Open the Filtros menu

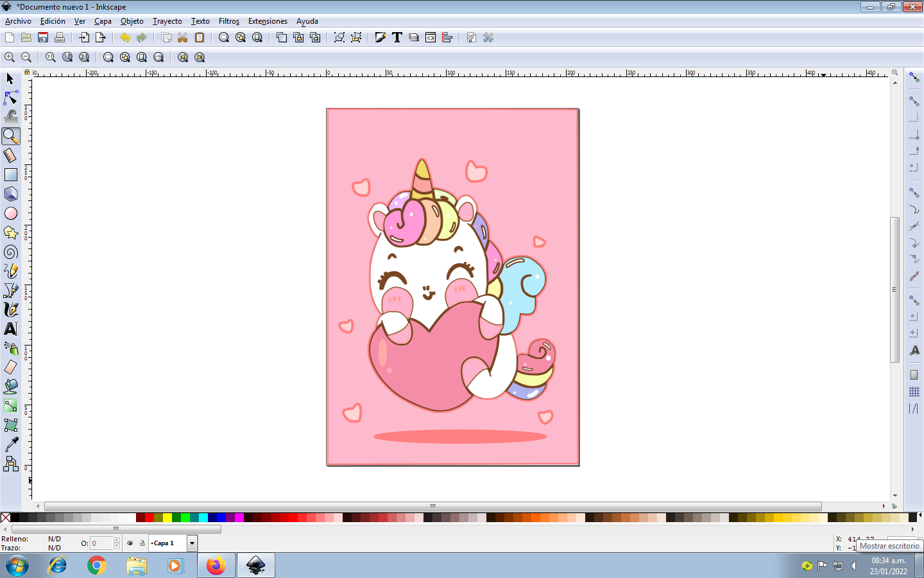point(228,21)
